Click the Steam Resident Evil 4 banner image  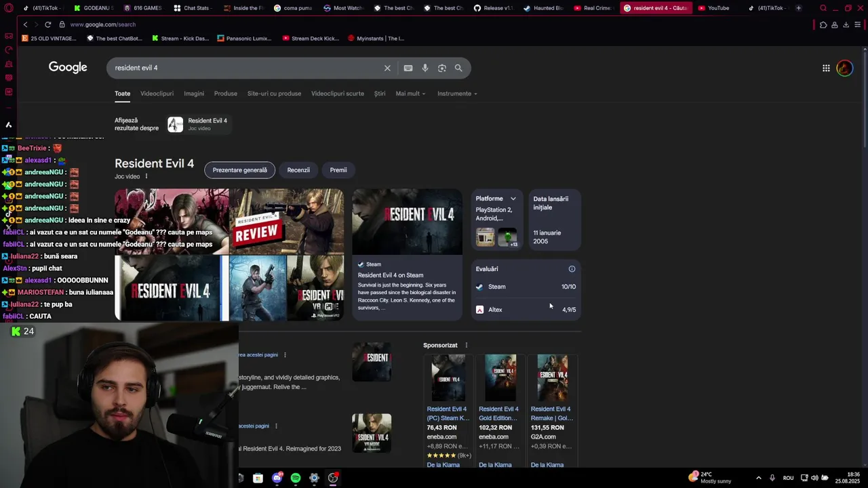coord(407,221)
